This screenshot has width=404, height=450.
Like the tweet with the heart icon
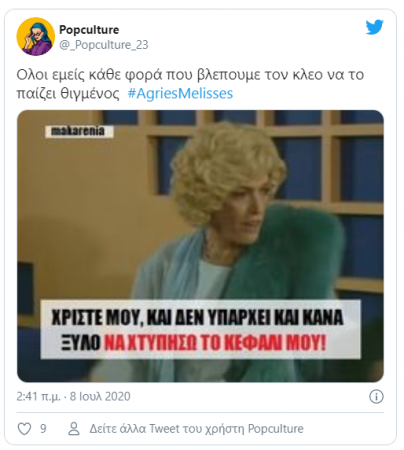24,429
